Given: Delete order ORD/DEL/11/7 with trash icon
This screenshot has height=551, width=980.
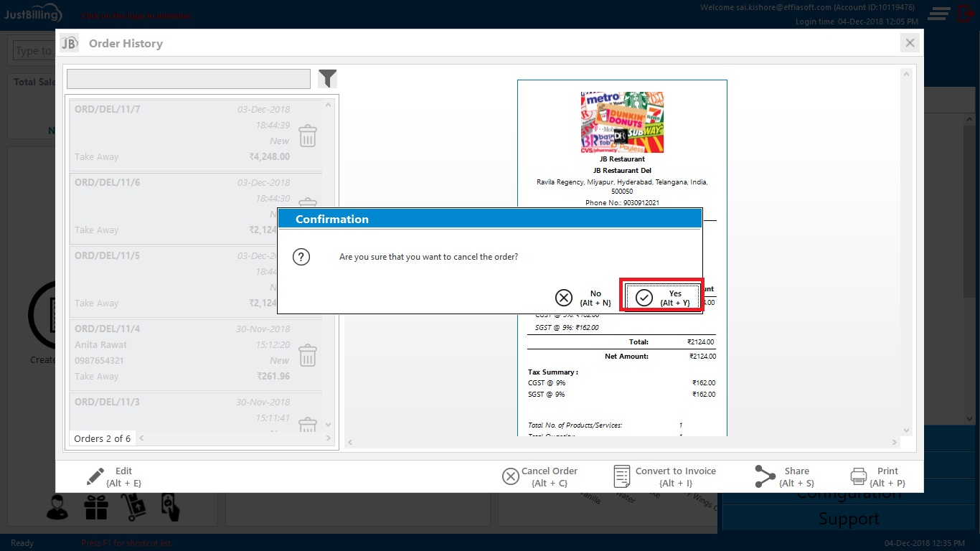Looking at the screenshot, I should 307,136.
